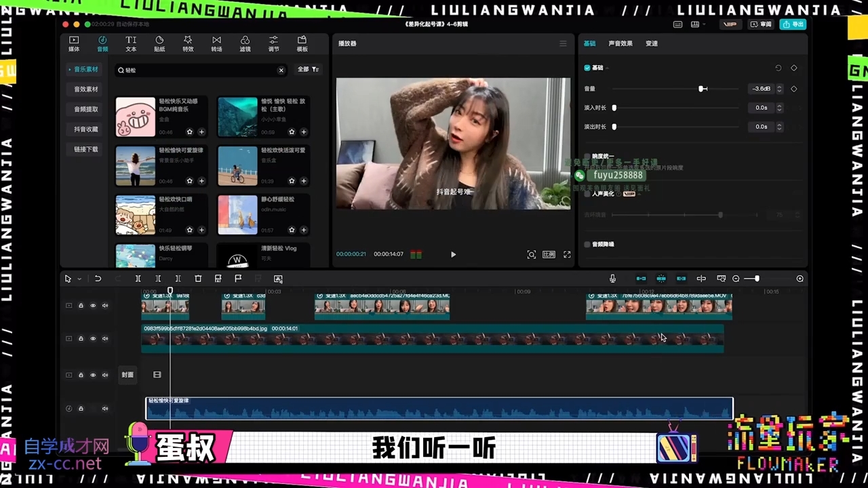
Task: Open the 贴纸 (Sticker) tab
Action: pyautogui.click(x=159, y=44)
